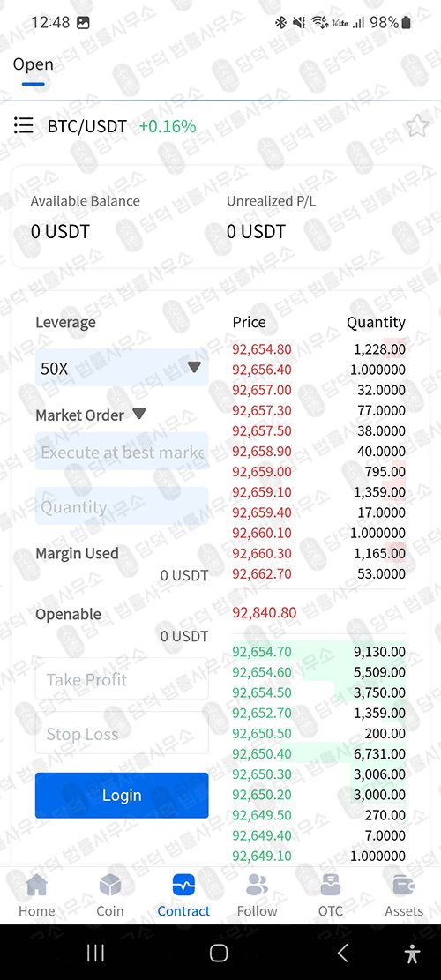Open the Coin cube icon
This screenshot has height=980, width=441.
pyautogui.click(x=110, y=885)
